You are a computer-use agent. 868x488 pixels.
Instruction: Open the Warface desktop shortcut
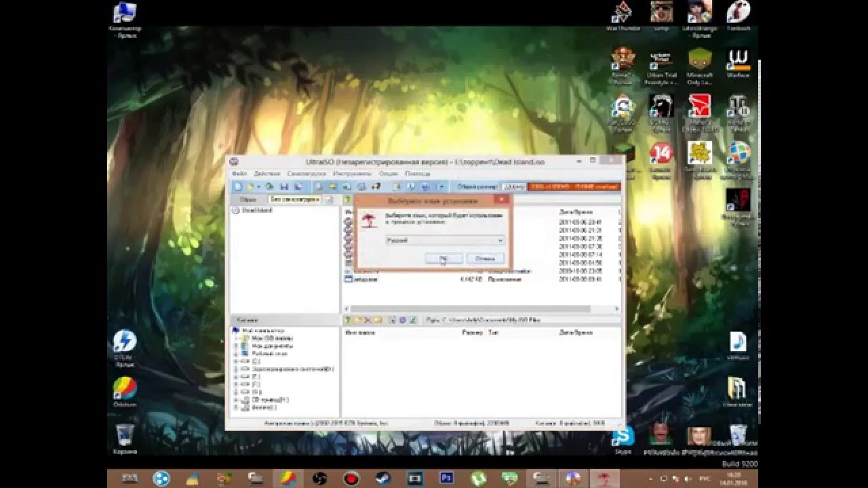(738, 62)
